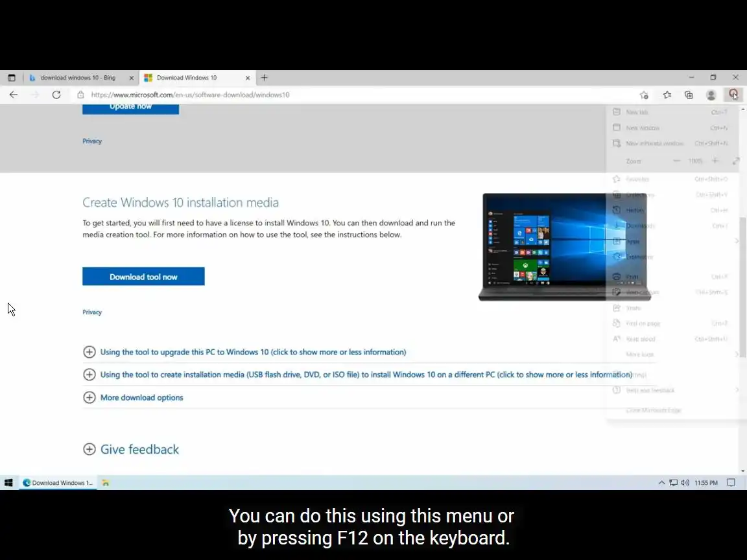747x560 pixels.
Task: Expand 'Using the tool to create installation media' section
Action: point(358,374)
